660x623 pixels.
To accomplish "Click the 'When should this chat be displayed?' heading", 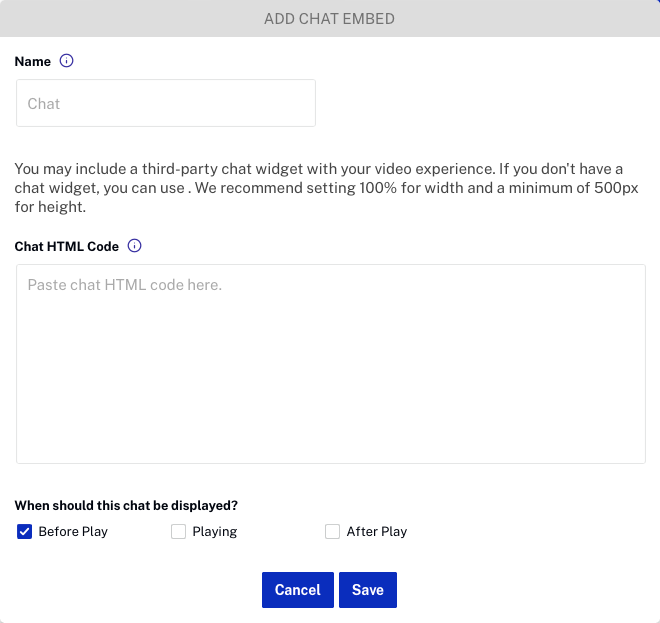I will (126, 505).
